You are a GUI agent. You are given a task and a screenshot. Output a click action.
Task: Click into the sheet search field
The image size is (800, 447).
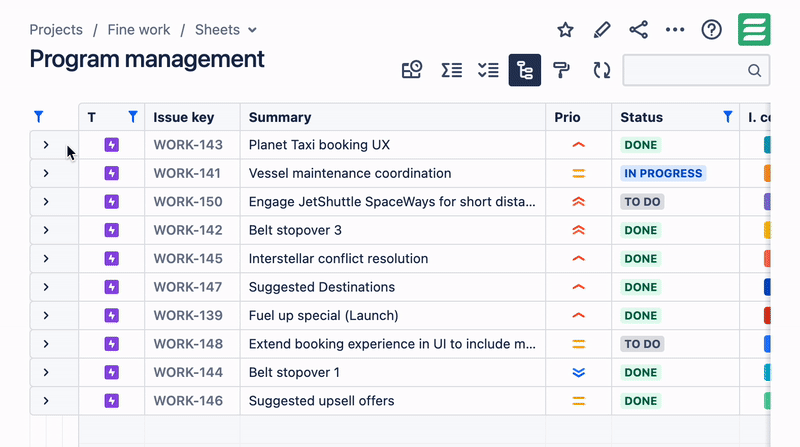686,70
